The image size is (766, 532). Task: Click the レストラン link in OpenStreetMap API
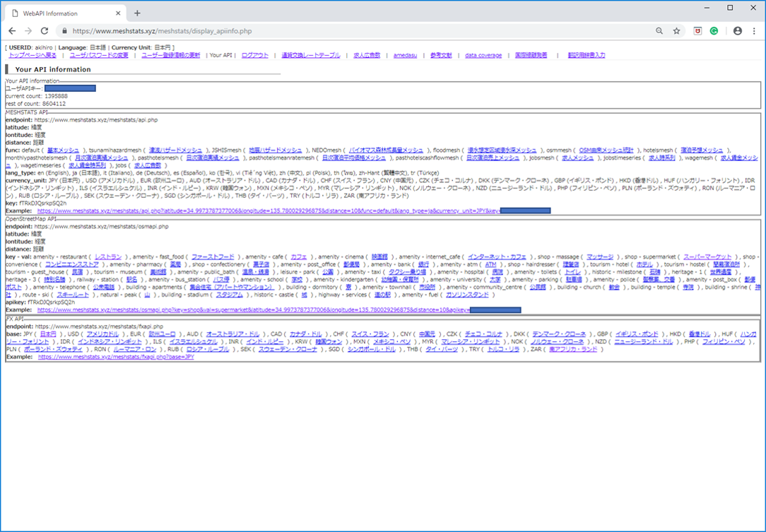point(109,256)
